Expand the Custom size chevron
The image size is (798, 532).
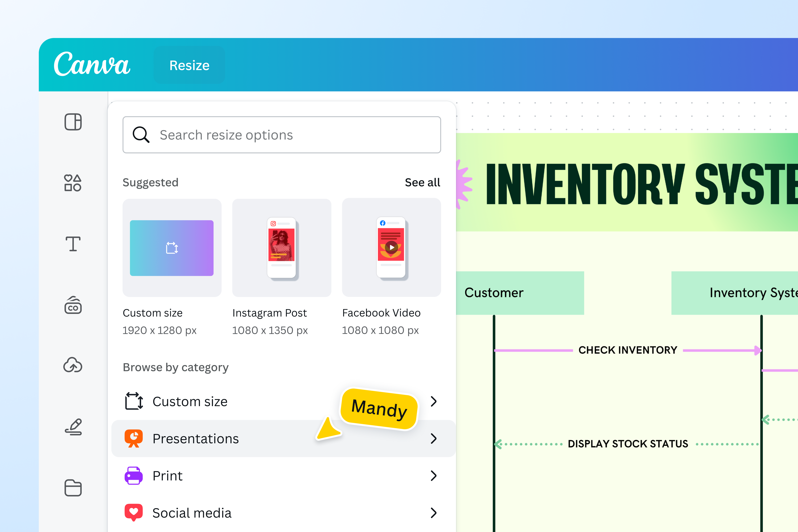pyautogui.click(x=434, y=401)
